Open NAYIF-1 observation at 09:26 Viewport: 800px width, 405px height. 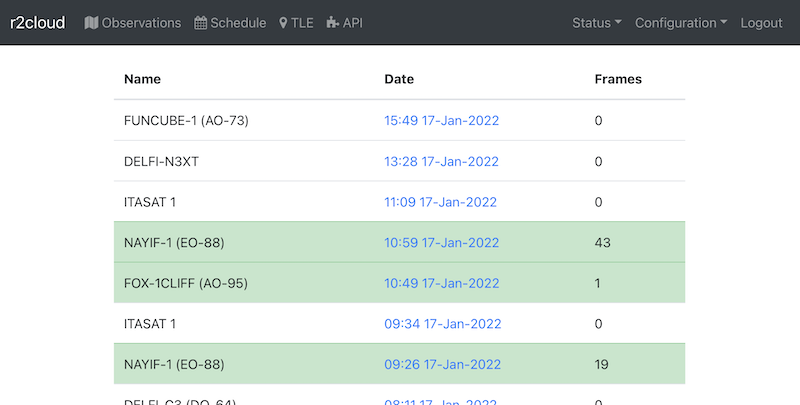[x=441, y=364]
